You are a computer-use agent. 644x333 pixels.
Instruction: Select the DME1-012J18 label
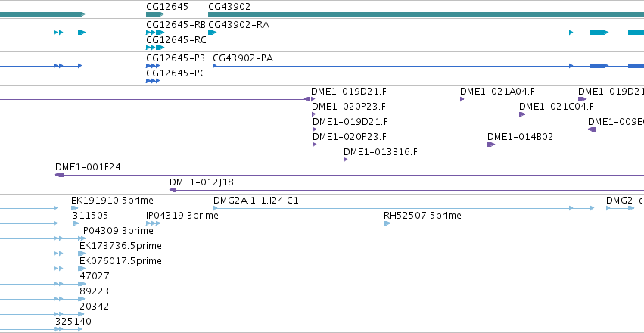pos(201,182)
